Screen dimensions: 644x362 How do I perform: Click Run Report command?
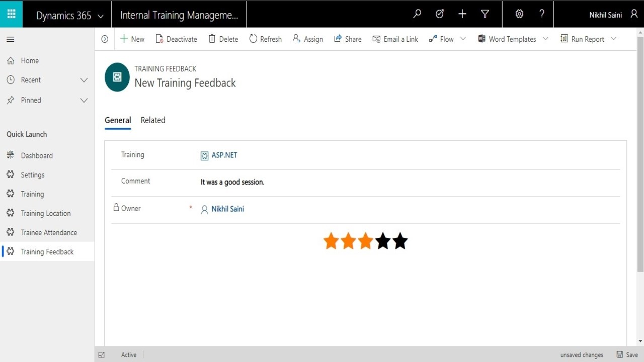tap(582, 39)
